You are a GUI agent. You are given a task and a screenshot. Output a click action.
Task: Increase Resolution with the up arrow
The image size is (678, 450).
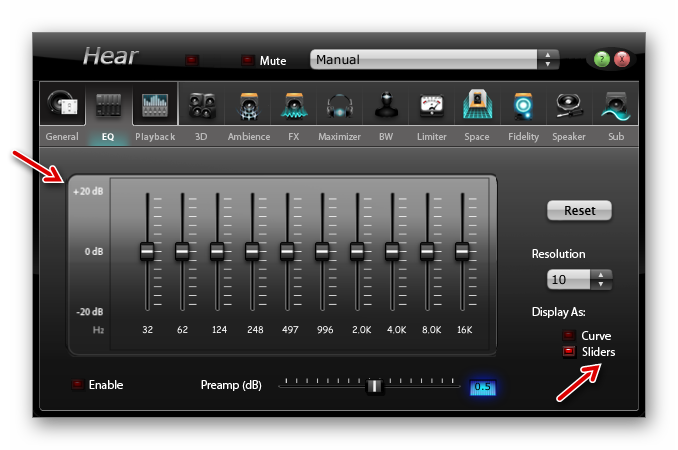(x=601, y=275)
